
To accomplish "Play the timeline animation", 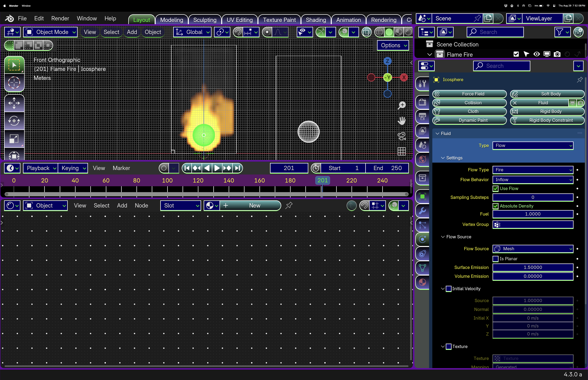I will [x=217, y=168].
